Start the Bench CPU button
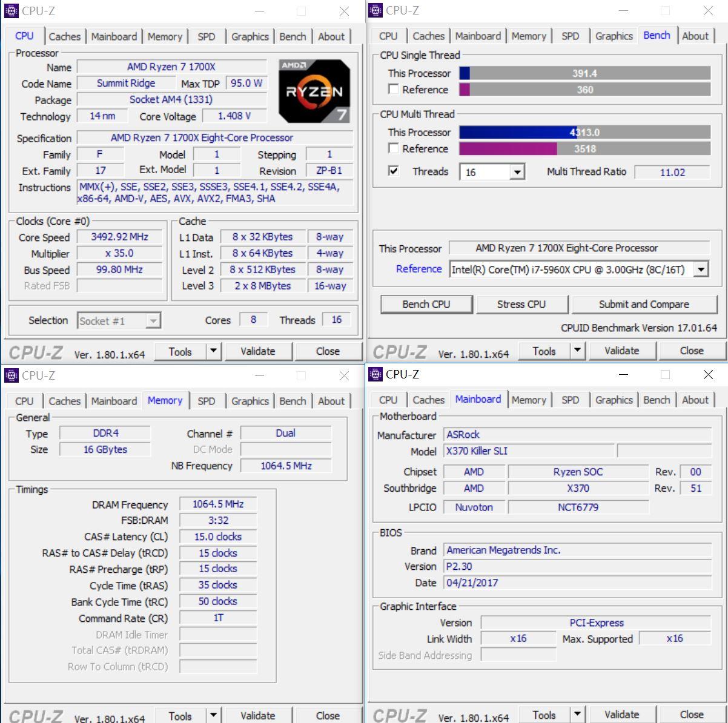Image resolution: width=728 pixels, height=723 pixels. point(426,304)
